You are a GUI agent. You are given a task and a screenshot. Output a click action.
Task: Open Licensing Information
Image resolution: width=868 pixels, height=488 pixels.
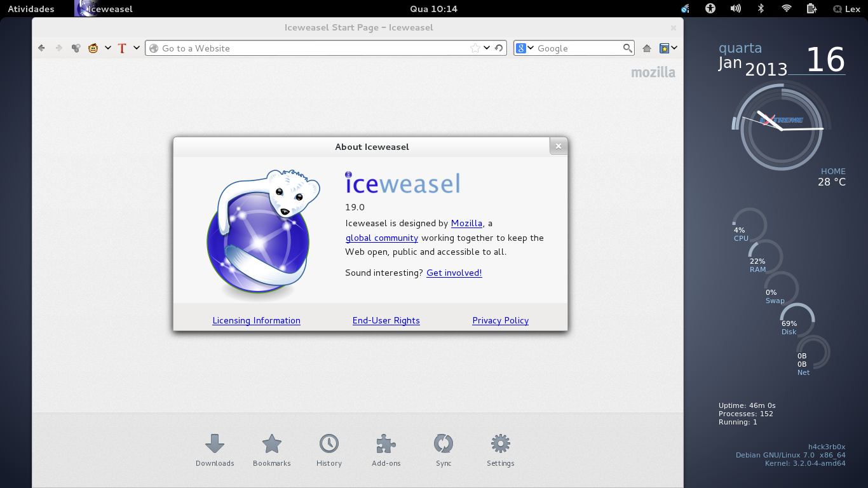[256, 320]
